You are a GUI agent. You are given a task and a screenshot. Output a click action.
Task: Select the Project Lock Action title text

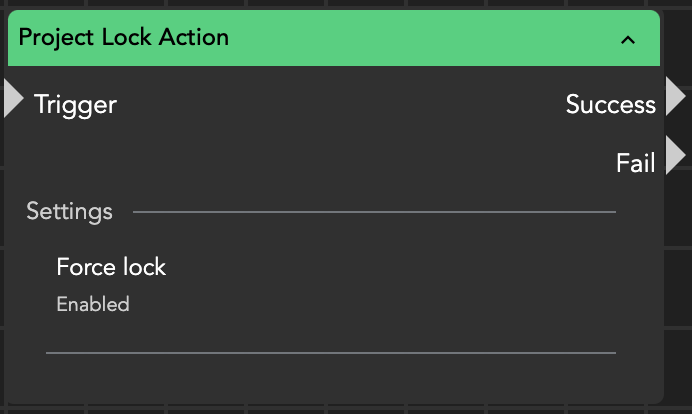click(x=124, y=38)
